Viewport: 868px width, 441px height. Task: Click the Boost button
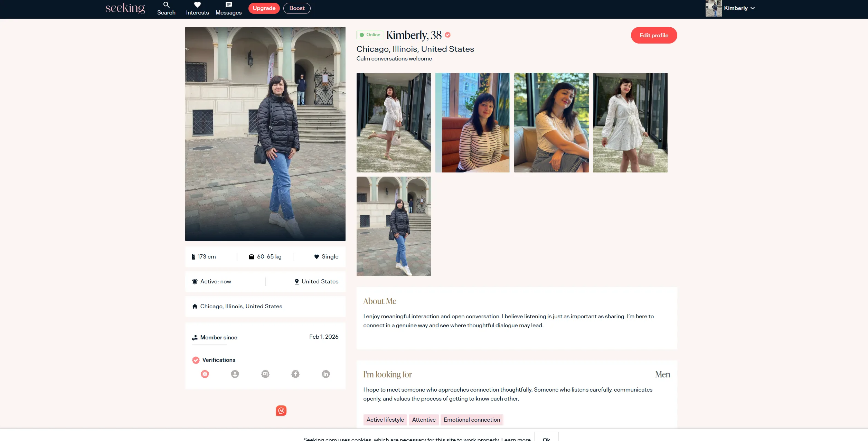click(297, 8)
